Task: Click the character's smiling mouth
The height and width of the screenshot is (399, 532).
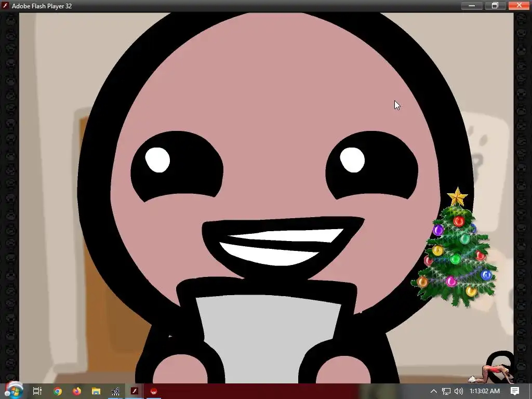Action: 283,247
